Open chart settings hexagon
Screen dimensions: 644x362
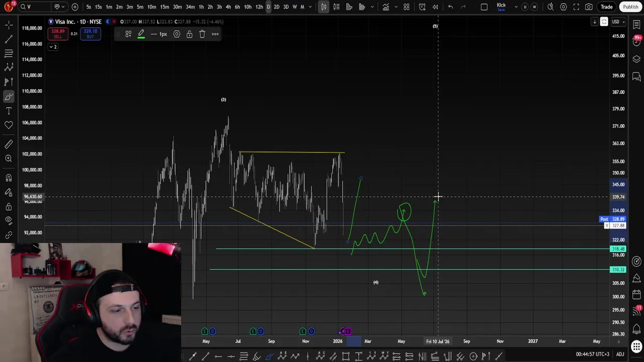coord(563,7)
